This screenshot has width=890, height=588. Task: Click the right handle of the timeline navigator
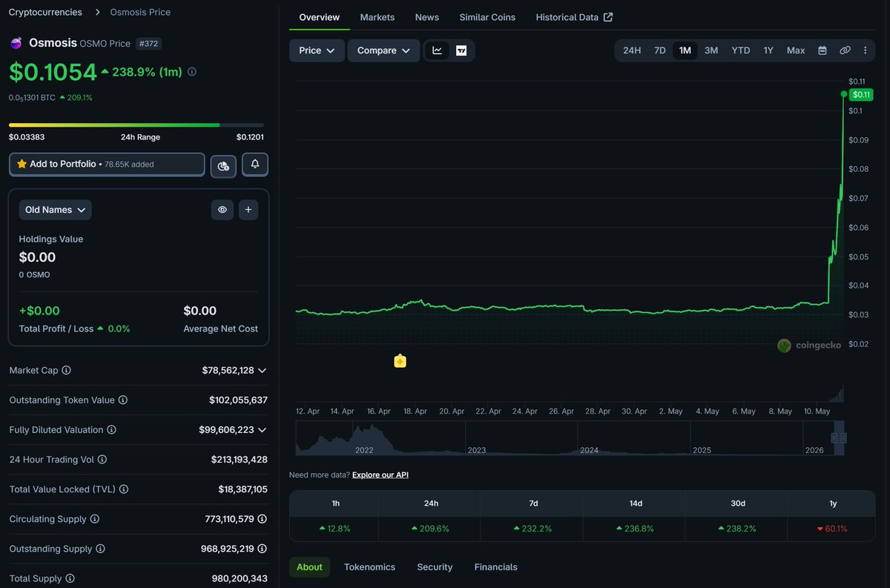point(843,438)
